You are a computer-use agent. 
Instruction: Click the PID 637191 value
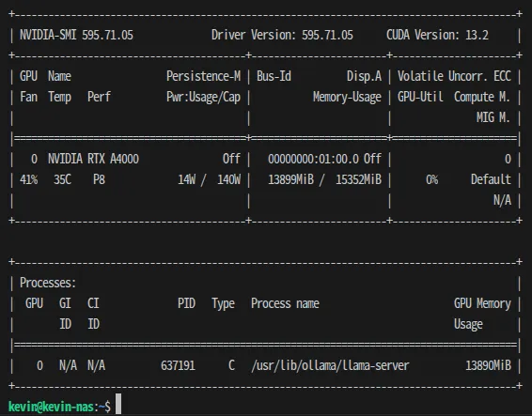pyautogui.click(x=178, y=365)
